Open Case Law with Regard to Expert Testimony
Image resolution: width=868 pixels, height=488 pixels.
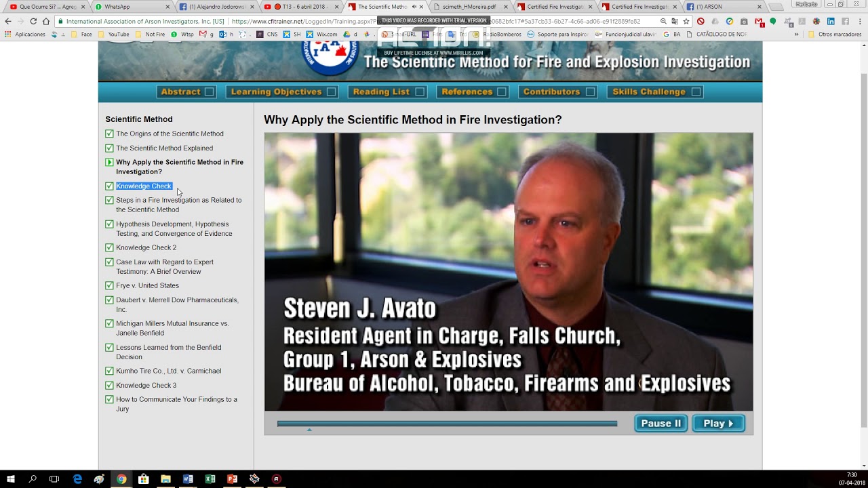165,266
